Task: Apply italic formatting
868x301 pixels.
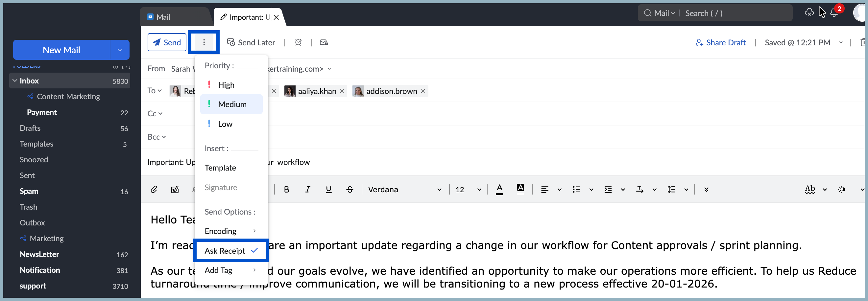Action: [x=307, y=190]
